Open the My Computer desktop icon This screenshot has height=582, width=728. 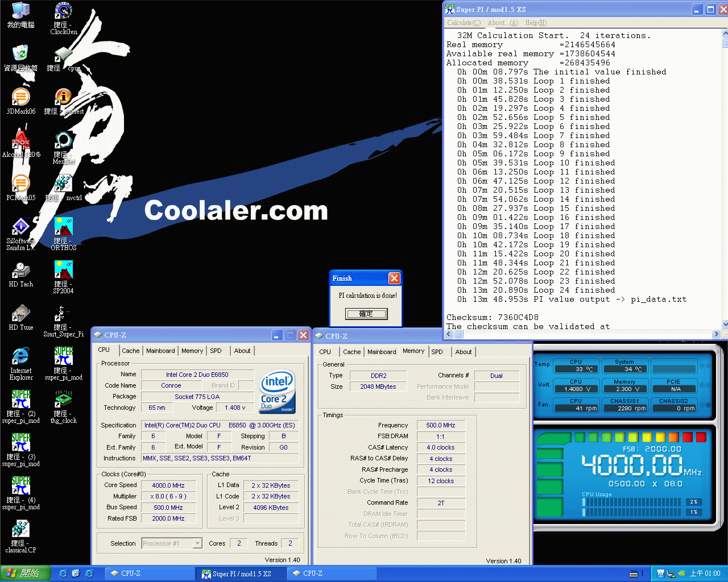click(x=21, y=15)
